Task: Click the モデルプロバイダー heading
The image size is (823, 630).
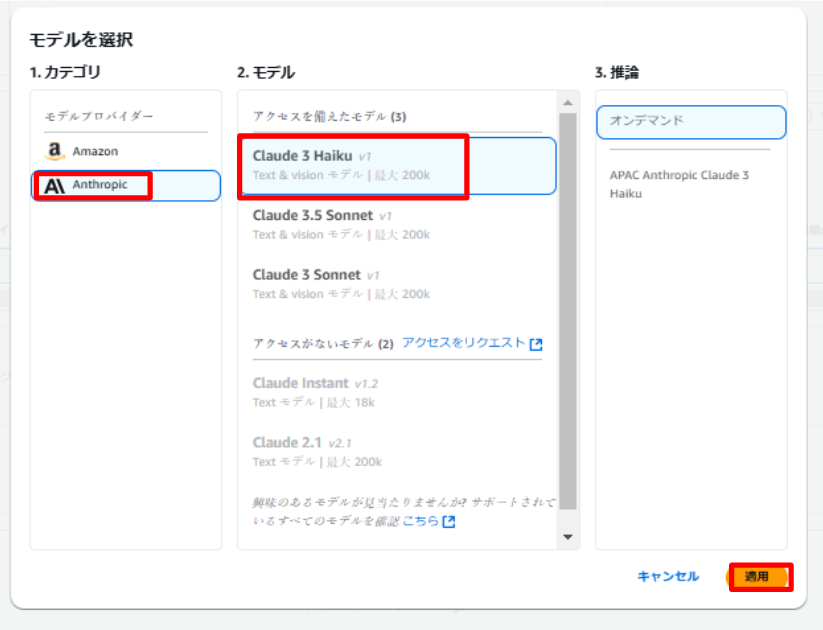Action: [x=99, y=116]
